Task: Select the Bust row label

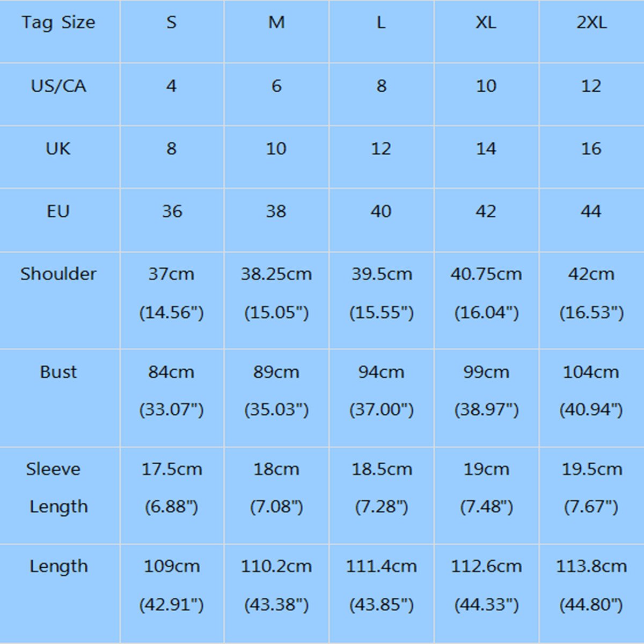Action: pos(58,372)
